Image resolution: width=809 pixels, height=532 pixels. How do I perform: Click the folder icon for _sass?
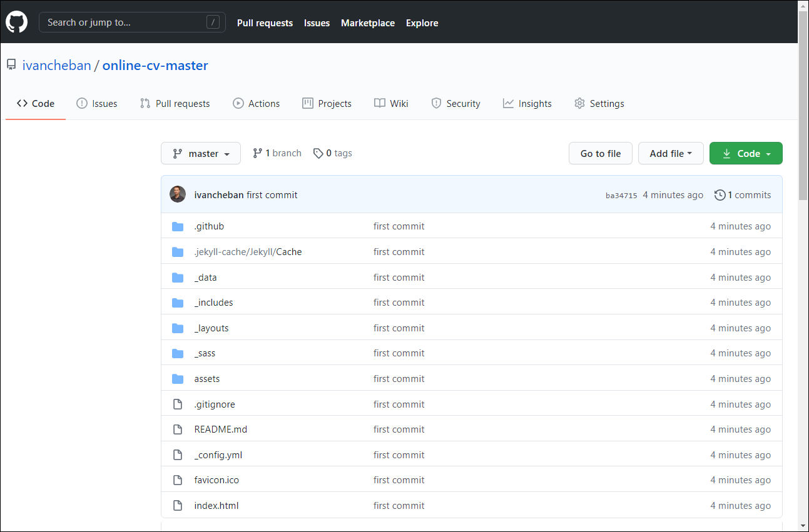pyautogui.click(x=178, y=353)
